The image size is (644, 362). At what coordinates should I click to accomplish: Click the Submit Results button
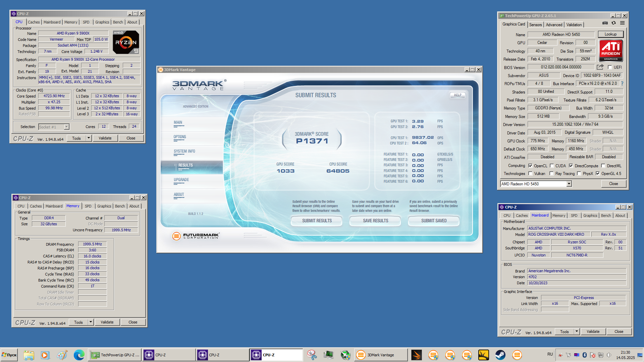coord(317,221)
